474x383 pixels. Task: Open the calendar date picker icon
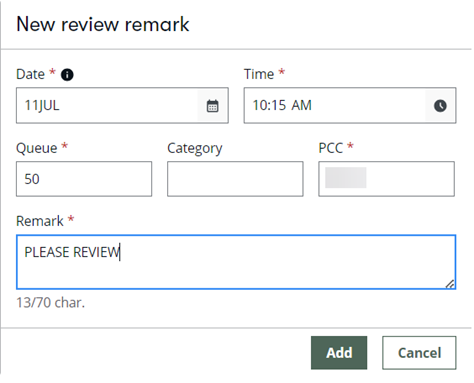(x=212, y=106)
